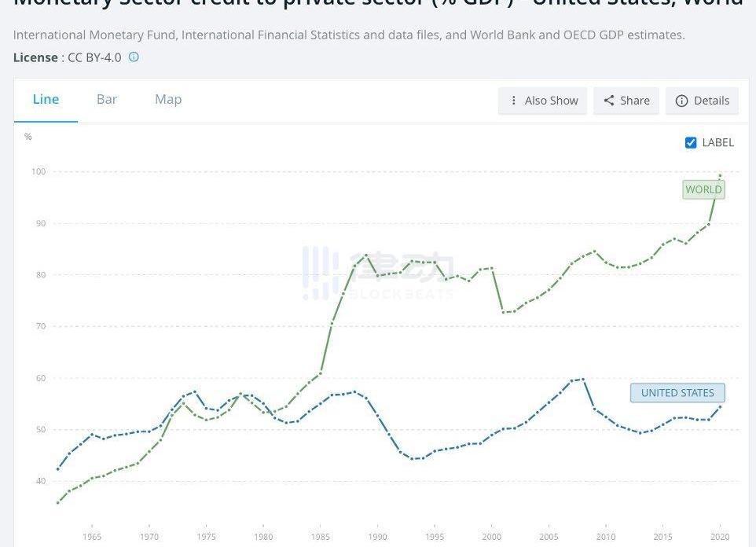Click the first green World data point
The width and height of the screenshot is (756, 547).
(58, 502)
